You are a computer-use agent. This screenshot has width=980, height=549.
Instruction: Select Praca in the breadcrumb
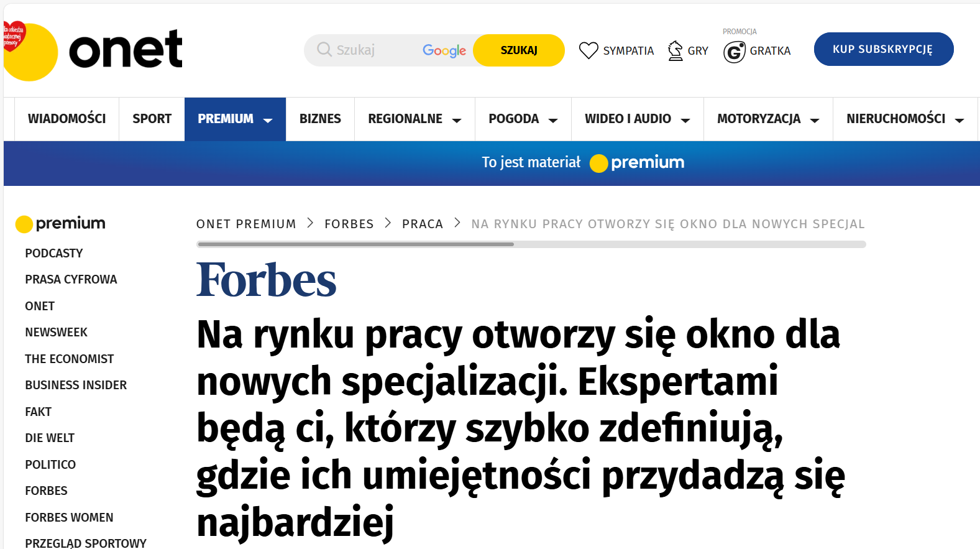422,224
